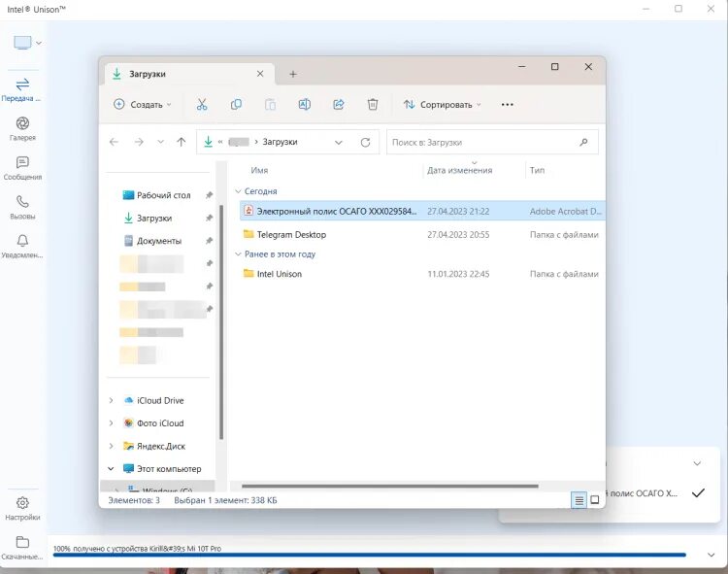728x574 pixels.
Task: Select Этот компьютер in navigation pane
Action: pyautogui.click(x=162, y=469)
